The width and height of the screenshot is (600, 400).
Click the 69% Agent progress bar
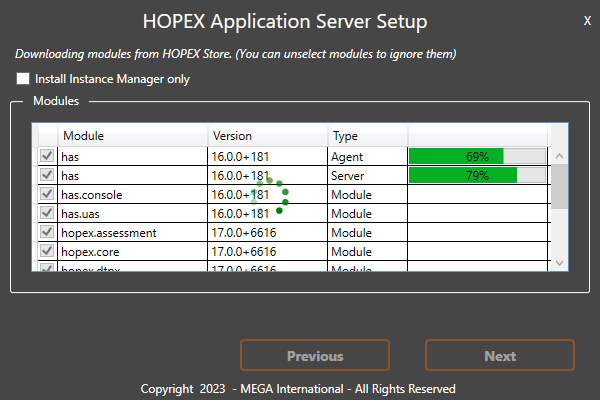click(x=477, y=157)
